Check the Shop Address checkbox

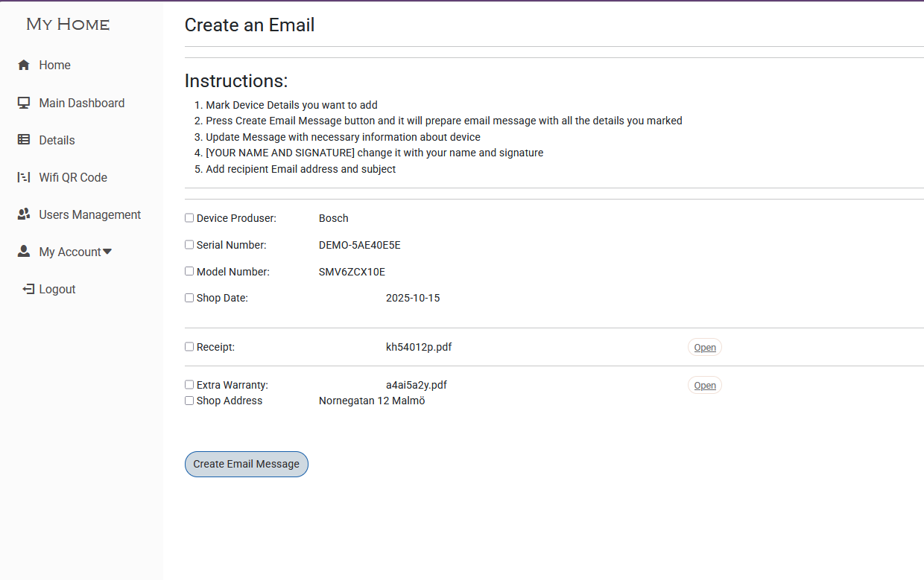189,401
